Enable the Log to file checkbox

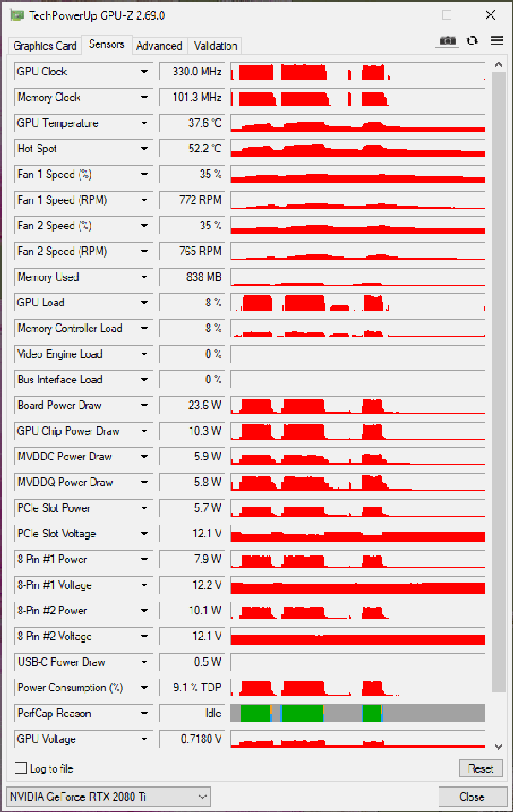[x=21, y=768]
